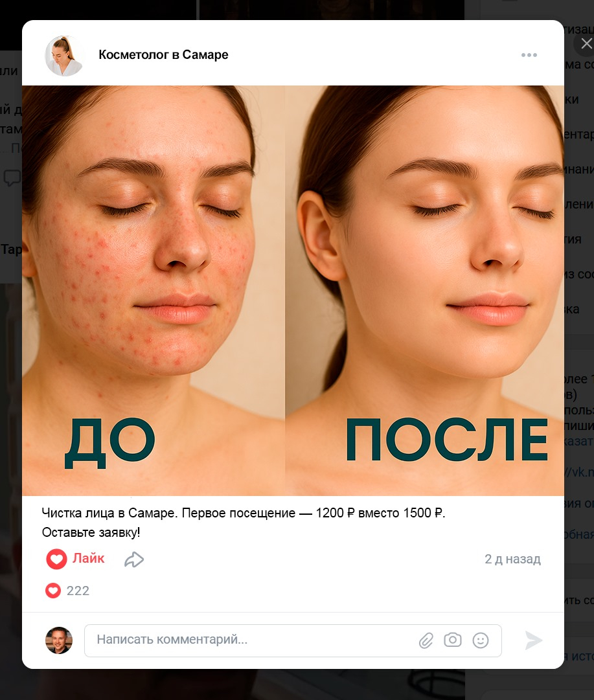Click the small heart icon beside 222

tap(52, 591)
